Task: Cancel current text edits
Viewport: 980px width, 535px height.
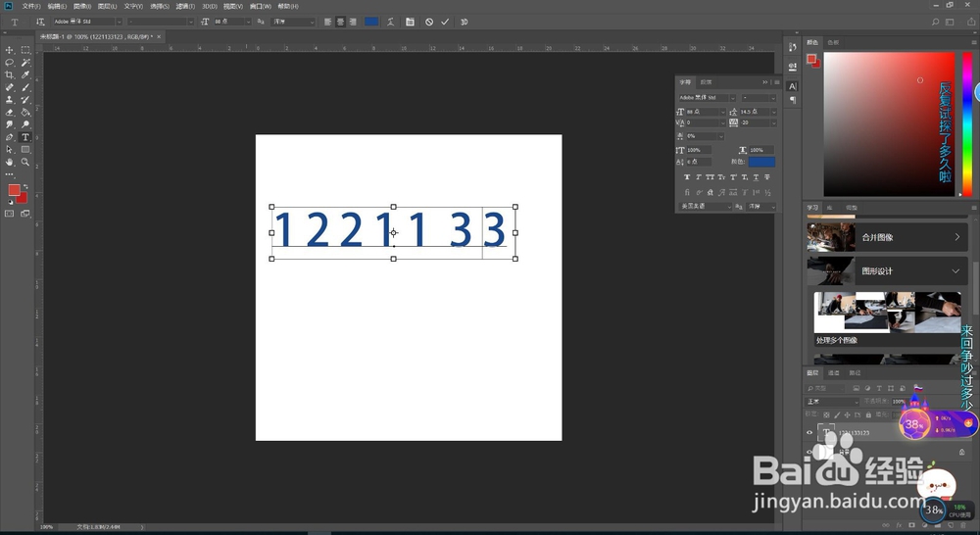Action: point(429,22)
